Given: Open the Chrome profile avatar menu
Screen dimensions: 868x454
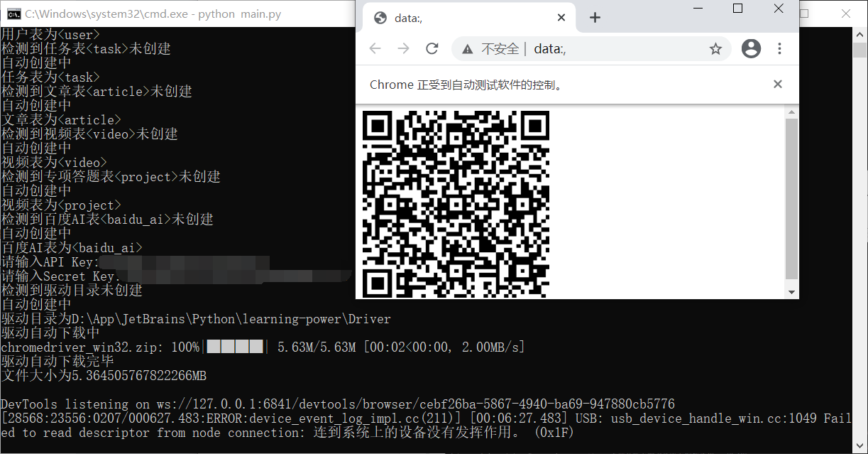Looking at the screenshot, I should [x=751, y=48].
